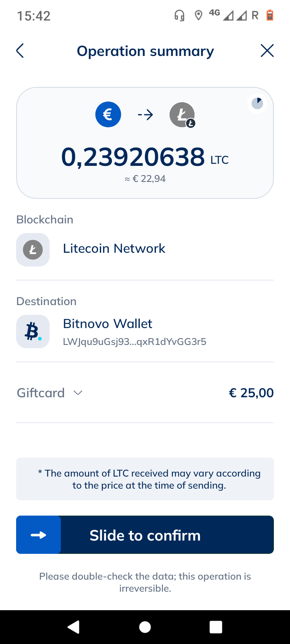Select the Litecoin Network row

[x=145, y=250]
